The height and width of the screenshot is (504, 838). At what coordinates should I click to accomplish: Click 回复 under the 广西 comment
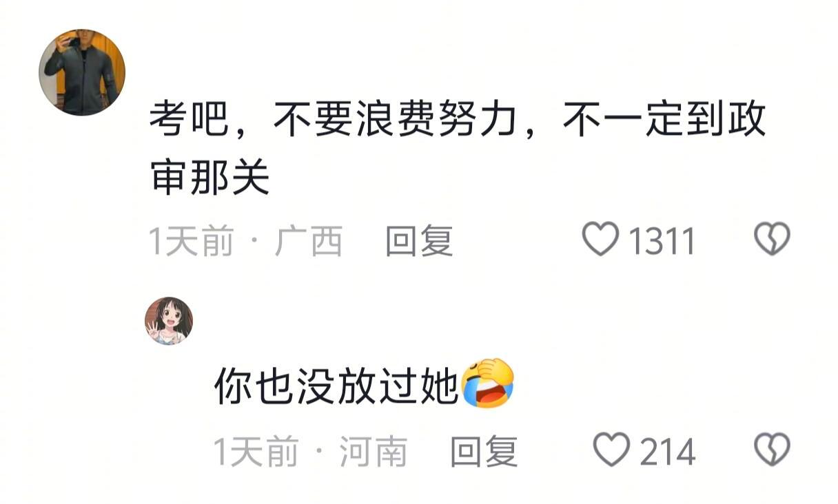click(419, 242)
